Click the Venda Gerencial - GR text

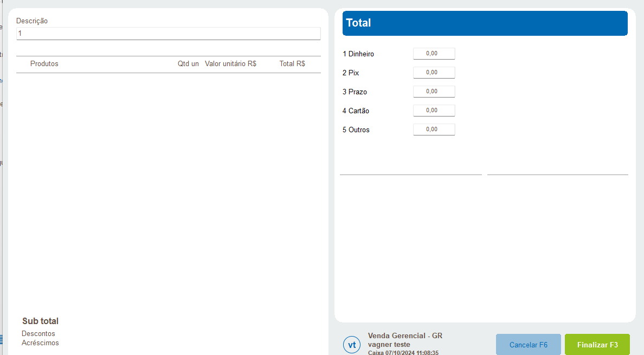[x=405, y=336]
